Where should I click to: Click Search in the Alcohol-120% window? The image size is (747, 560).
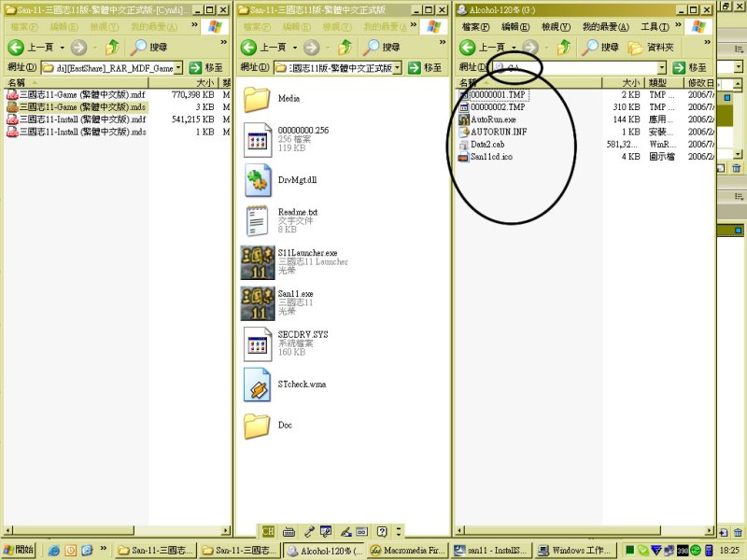coord(600,48)
